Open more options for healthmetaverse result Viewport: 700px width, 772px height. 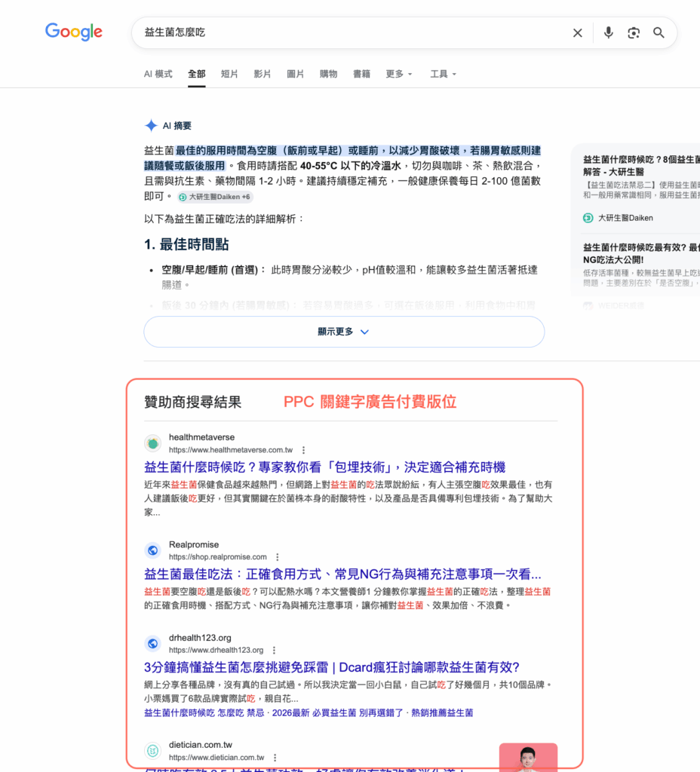pyautogui.click(x=303, y=450)
